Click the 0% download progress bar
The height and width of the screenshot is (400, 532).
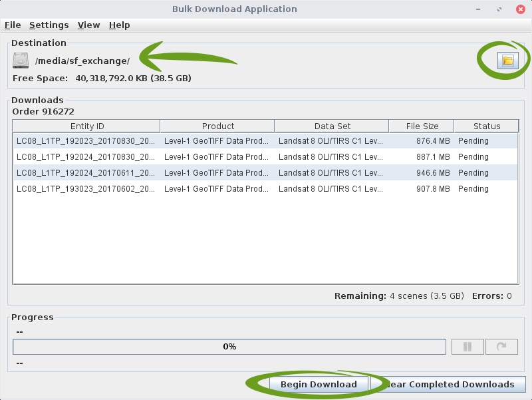pyautogui.click(x=229, y=347)
